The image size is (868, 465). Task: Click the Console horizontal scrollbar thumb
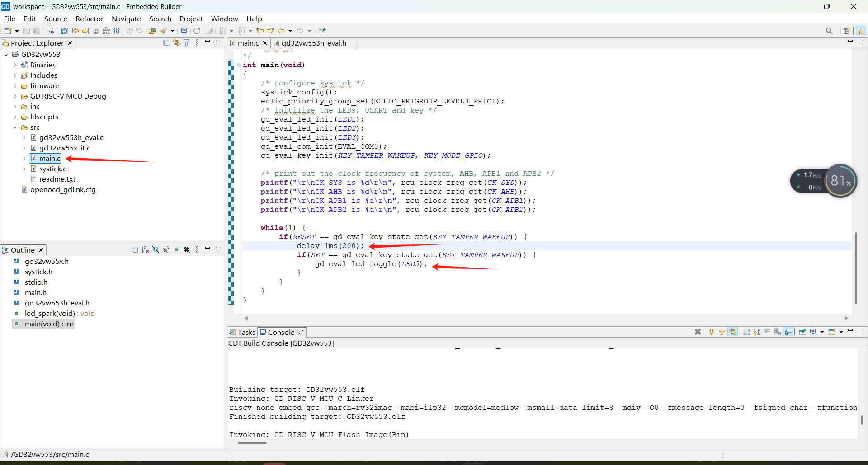[x=252, y=443]
